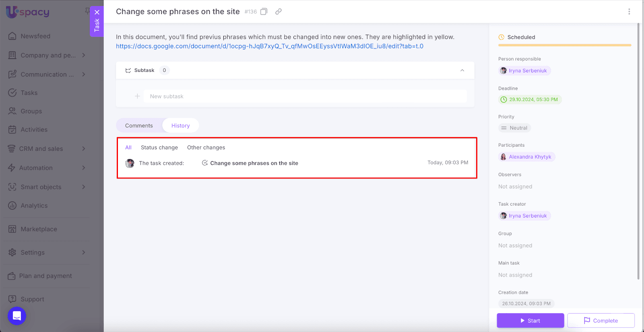644x332 pixels.
Task: Expand the Automation sidebar submenu
Action: pyautogui.click(x=84, y=168)
